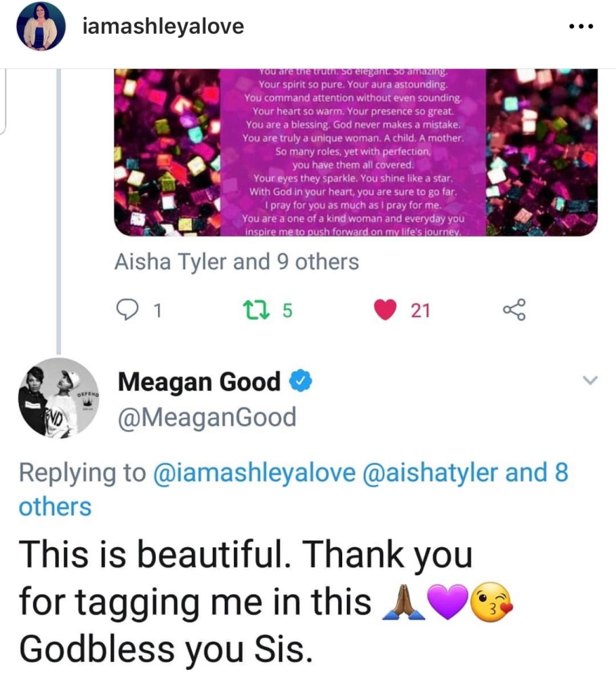
Task: Expand the chevron menu on Meagan's tweet
Action: pyautogui.click(x=590, y=381)
